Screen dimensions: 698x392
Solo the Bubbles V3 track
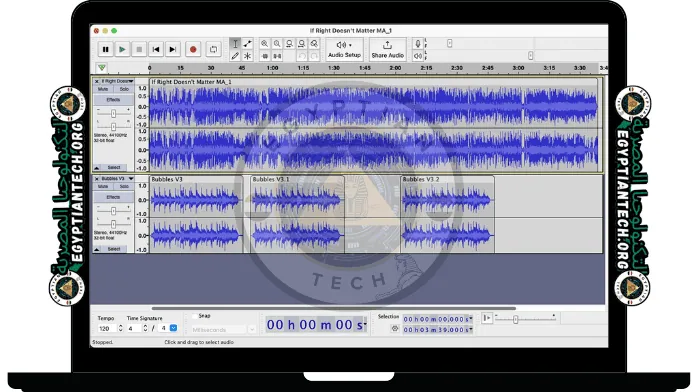point(124,186)
